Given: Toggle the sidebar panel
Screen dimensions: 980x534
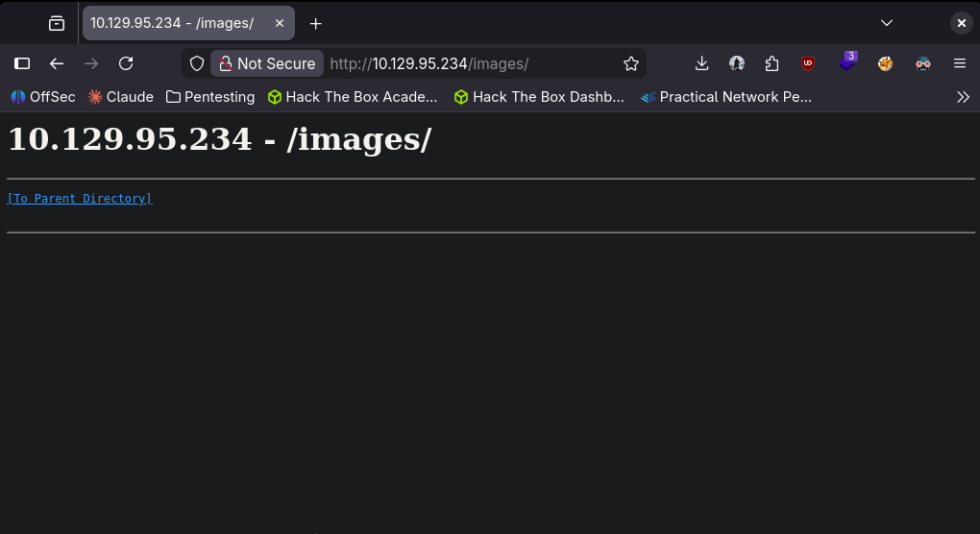Looking at the screenshot, I should click(x=22, y=63).
